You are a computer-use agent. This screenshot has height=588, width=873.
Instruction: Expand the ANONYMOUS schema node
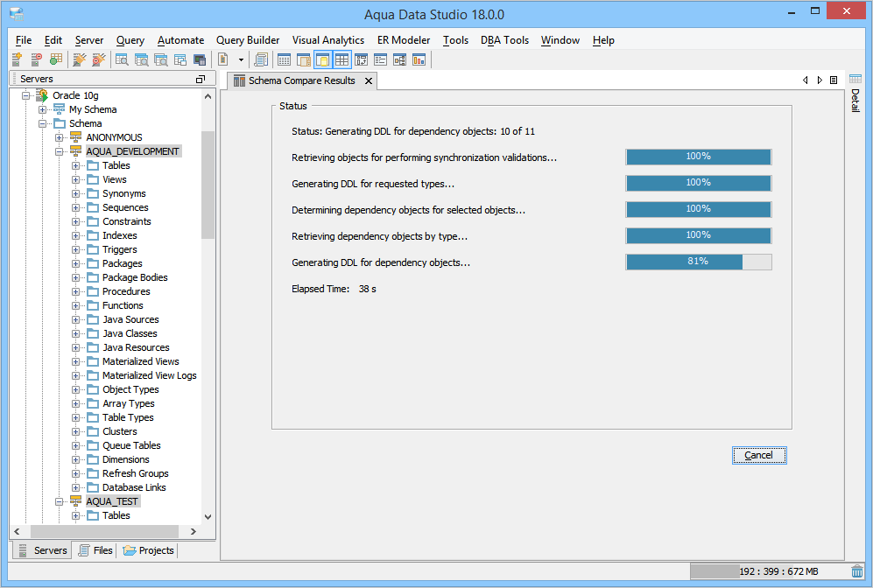[x=59, y=137]
